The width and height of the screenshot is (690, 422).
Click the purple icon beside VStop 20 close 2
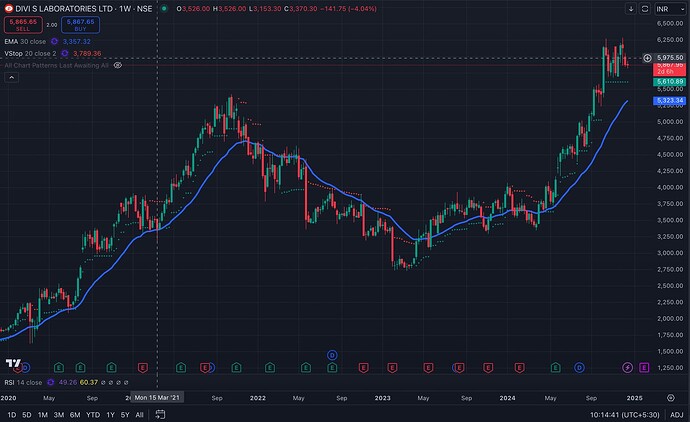[65, 53]
